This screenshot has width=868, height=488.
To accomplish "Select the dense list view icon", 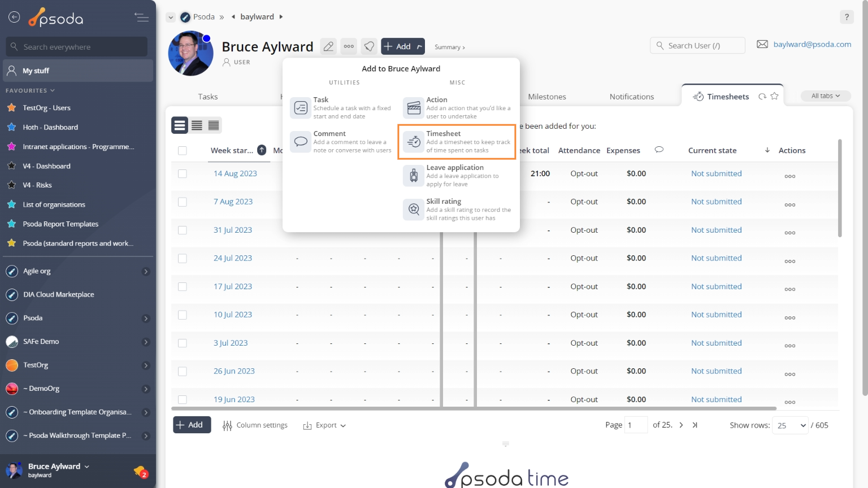I will (x=214, y=125).
